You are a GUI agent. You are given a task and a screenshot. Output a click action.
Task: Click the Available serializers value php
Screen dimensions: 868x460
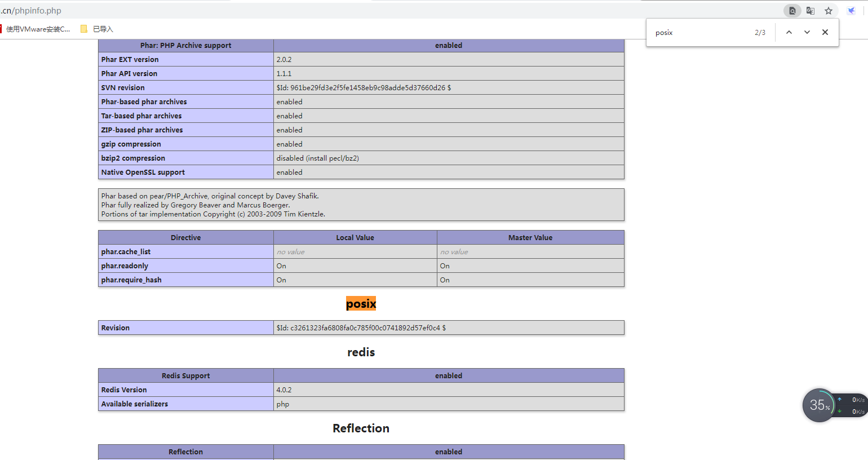pos(283,404)
